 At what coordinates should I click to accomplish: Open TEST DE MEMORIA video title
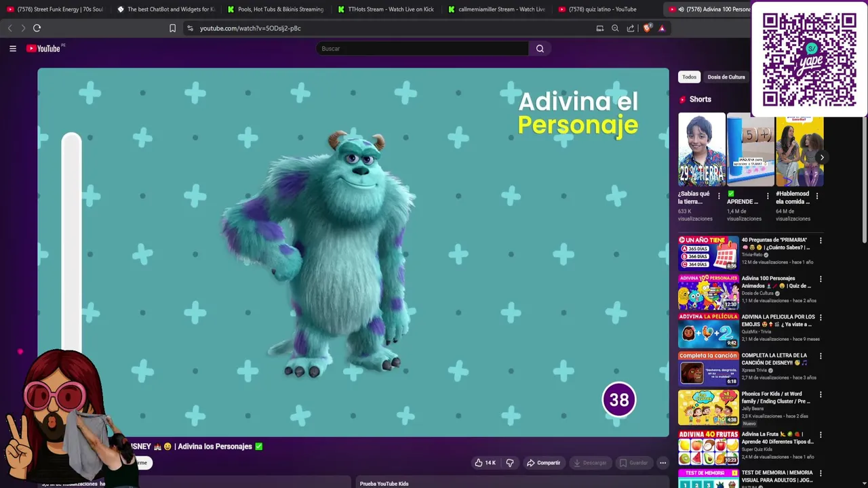tap(777, 476)
